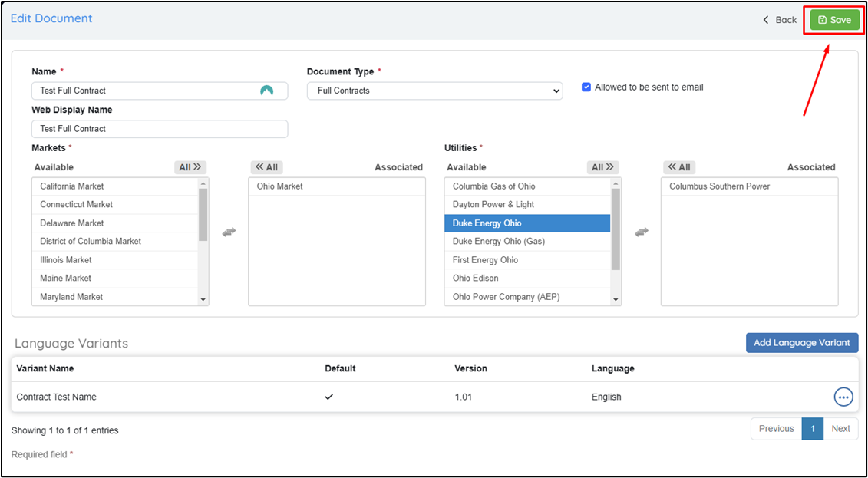Select Ohio Edison utility
Image resolution: width=868 pixels, height=478 pixels.
pos(527,279)
